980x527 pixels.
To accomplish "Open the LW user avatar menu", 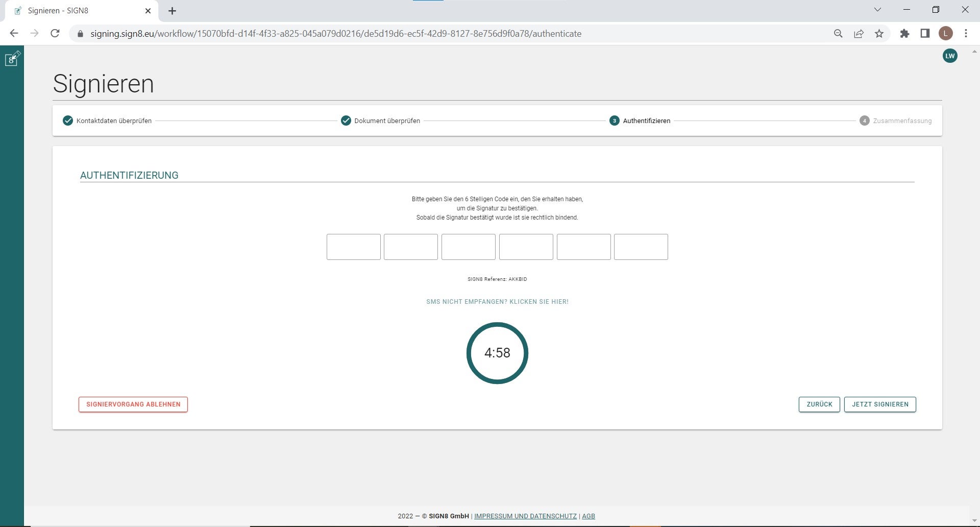I will (950, 56).
